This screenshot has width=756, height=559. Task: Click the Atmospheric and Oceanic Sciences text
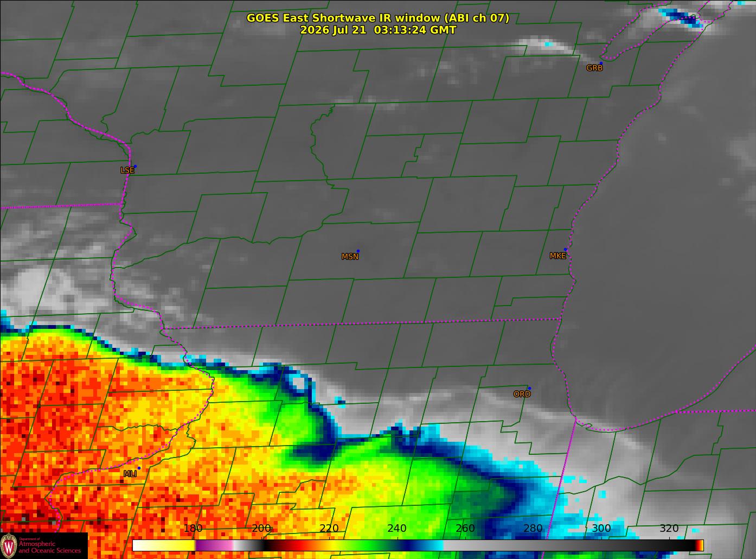pos(49,547)
